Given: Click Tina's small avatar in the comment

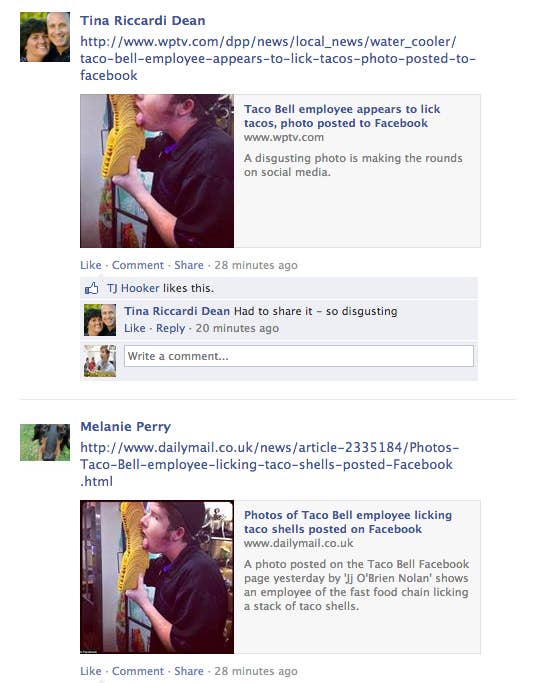Looking at the screenshot, I should [x=100, y=320].
